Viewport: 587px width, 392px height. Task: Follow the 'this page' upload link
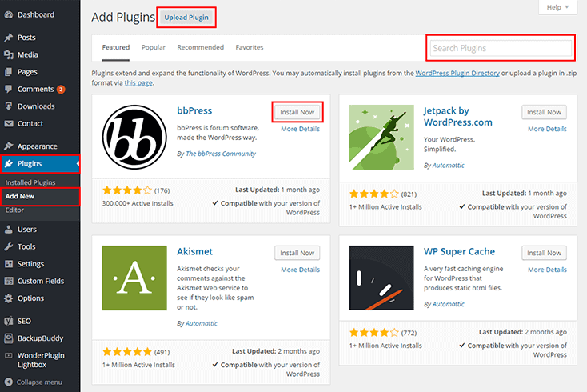[138, 82]
